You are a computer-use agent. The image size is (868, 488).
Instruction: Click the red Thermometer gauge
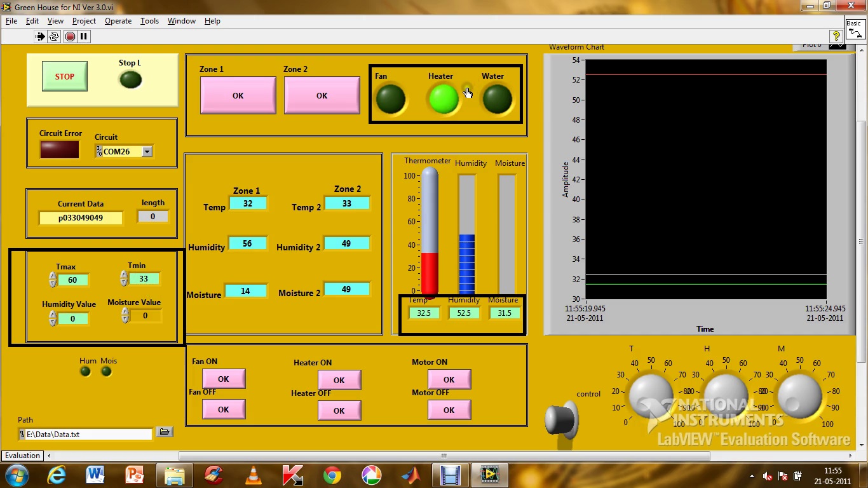(430, 233)
